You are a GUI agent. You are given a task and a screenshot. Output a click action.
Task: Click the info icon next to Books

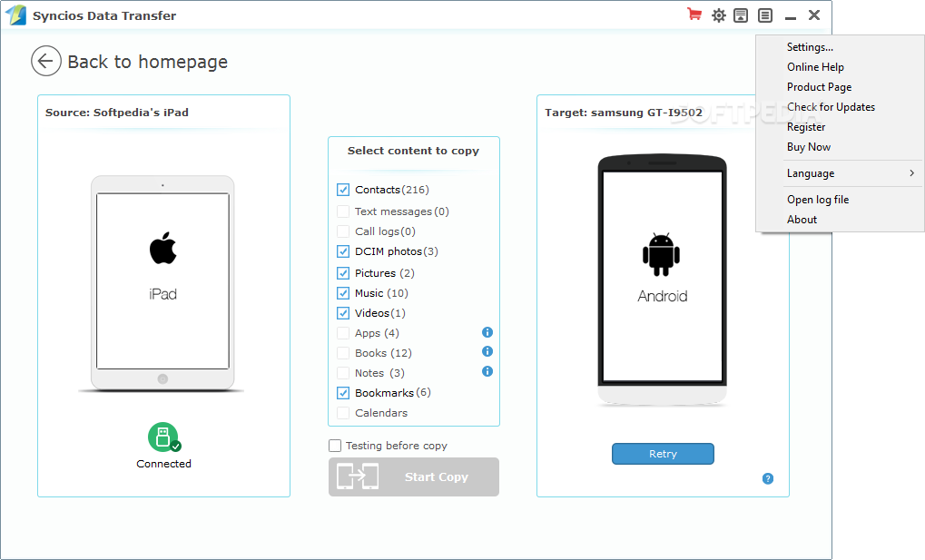tap(487, 351)
